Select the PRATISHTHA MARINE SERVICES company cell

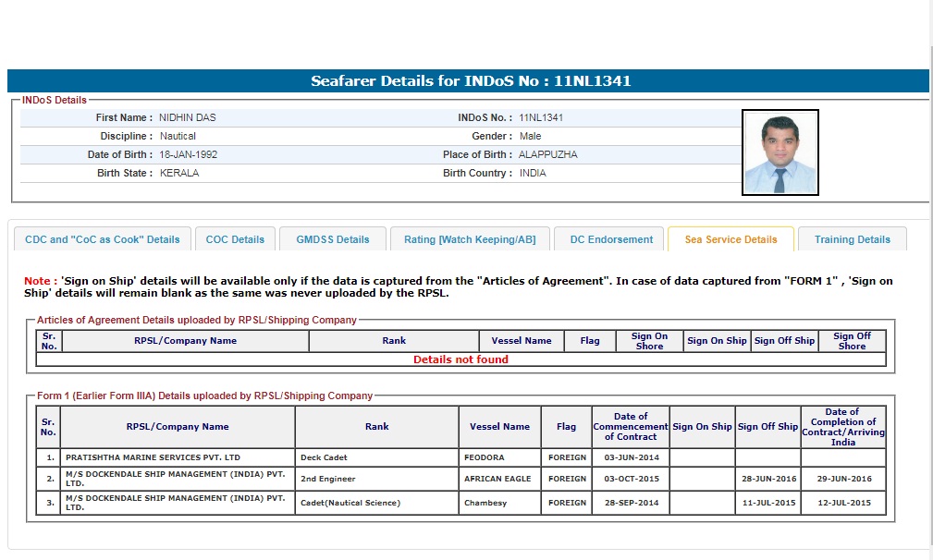[153, 457]
